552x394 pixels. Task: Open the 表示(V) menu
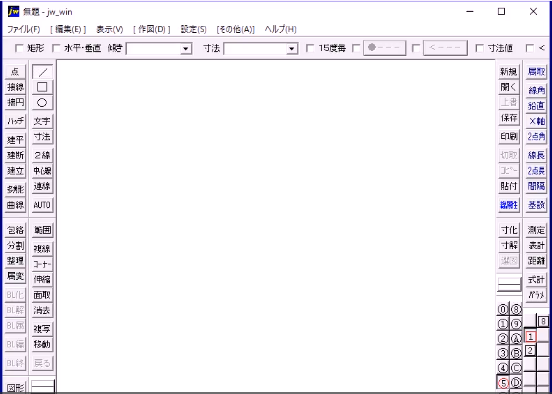(x=110, y=30)
